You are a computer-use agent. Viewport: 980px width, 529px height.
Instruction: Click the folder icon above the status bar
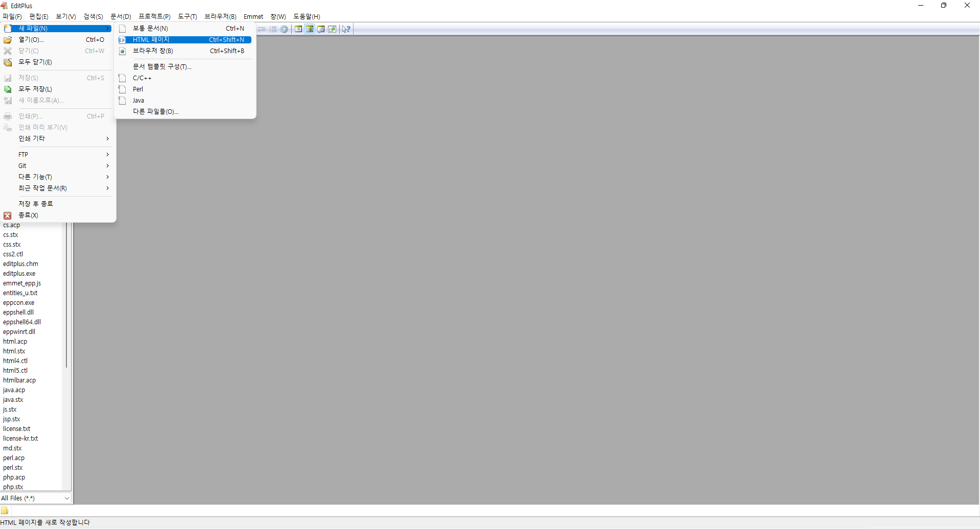(x=5, y=511)
